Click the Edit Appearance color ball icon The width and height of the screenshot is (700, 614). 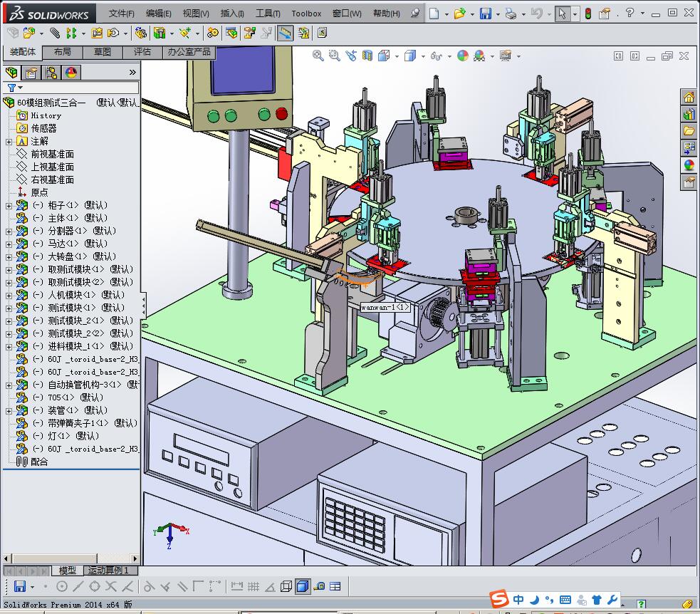click(x=463, y=56)
